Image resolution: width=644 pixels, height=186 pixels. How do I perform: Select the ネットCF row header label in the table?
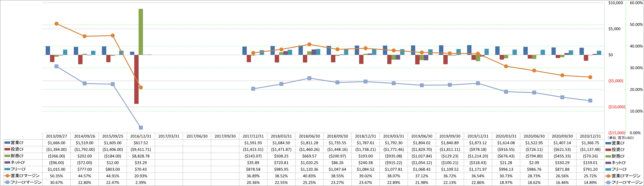click(18, 163)
